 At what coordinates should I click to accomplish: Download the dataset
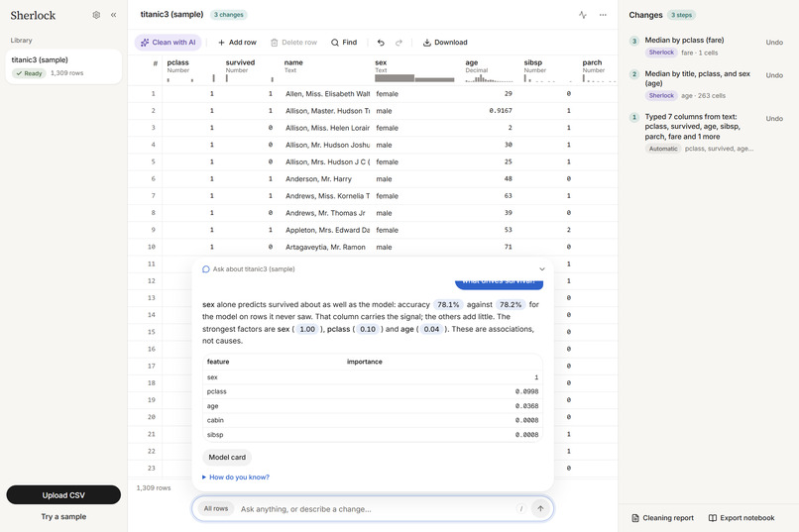pos(445,43)
